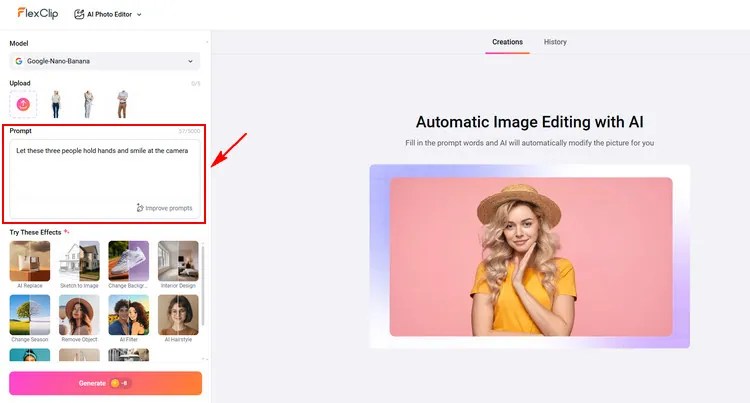Choose the Interior Design effect
This screenshot has width=750, height=403.
point(178,265)
